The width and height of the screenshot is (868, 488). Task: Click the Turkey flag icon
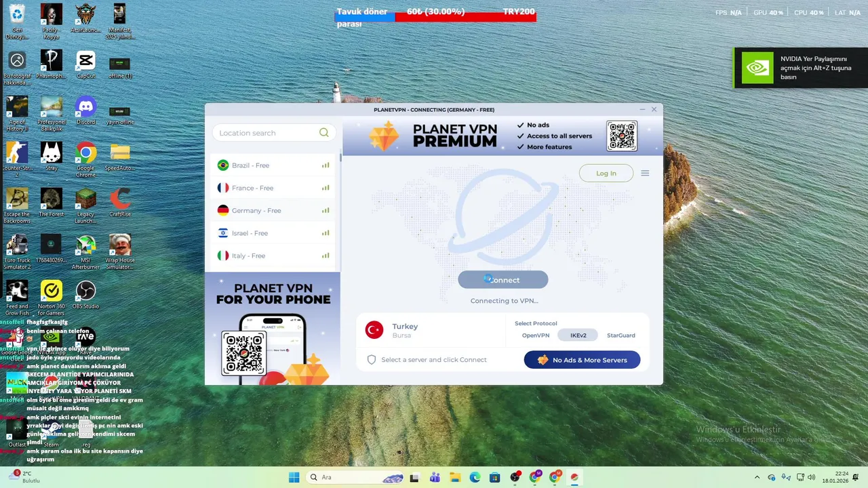coord(374,330)
